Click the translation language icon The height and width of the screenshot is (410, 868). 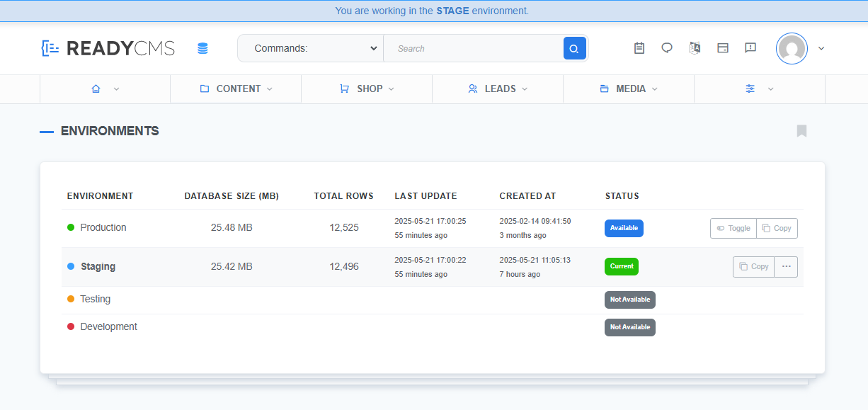coord(695,48)
